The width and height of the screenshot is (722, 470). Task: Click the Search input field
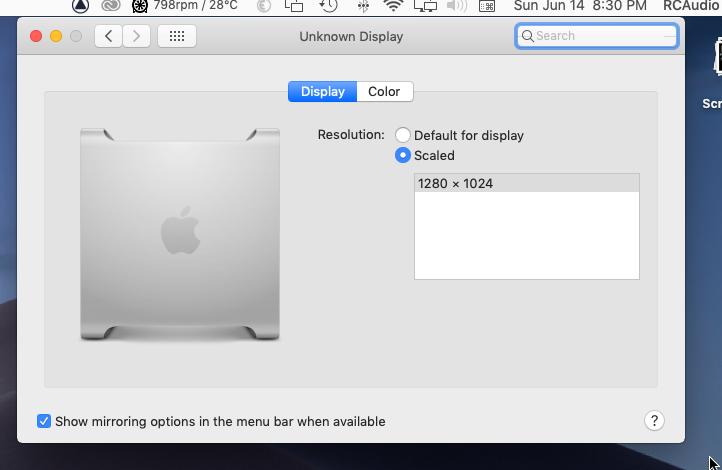click(597, 36)
